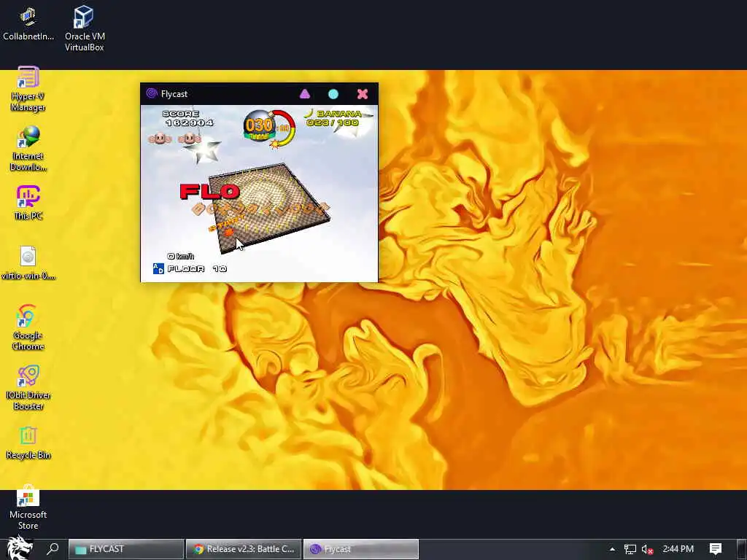Click the 0 km/h speed readout
The width and height of the screenshot is (747, 560).
(x=181, y=256)
